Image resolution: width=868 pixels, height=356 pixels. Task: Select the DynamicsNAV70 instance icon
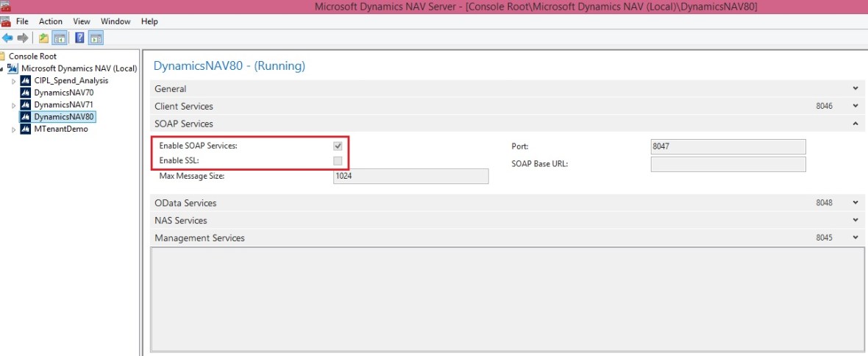25,93
